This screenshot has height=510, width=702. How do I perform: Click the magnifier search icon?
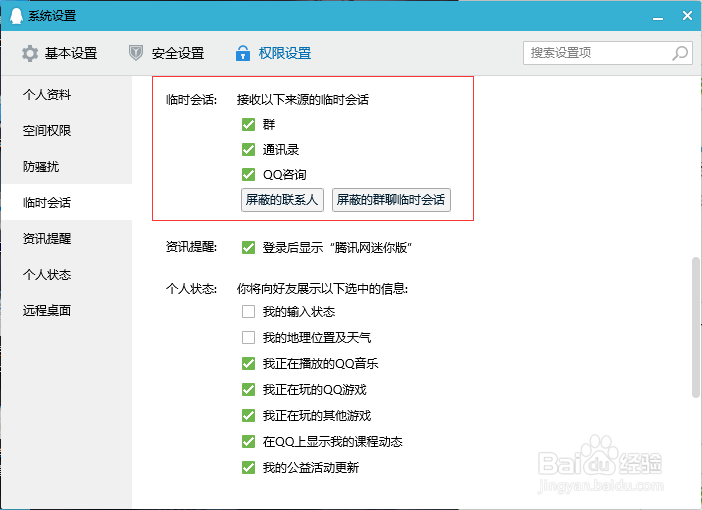pyautogui.click(x=680, y=53)
